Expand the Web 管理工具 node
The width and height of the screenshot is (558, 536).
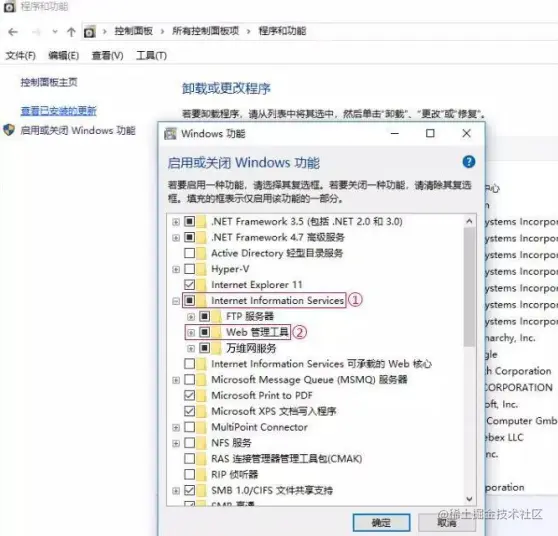pos(191,332)
